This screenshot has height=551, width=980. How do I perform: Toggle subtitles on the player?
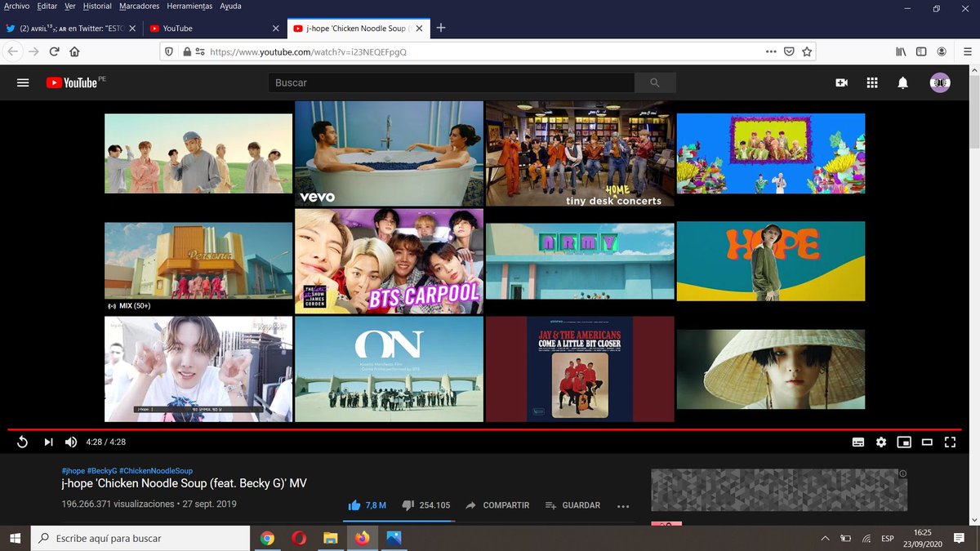(x=858, y=442)
